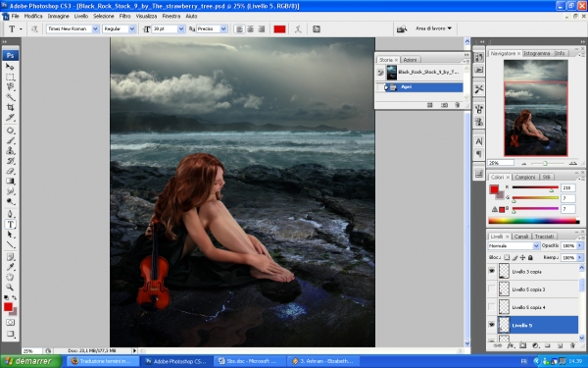Open the Livello menu
The image size is (588, 368).
81,16
